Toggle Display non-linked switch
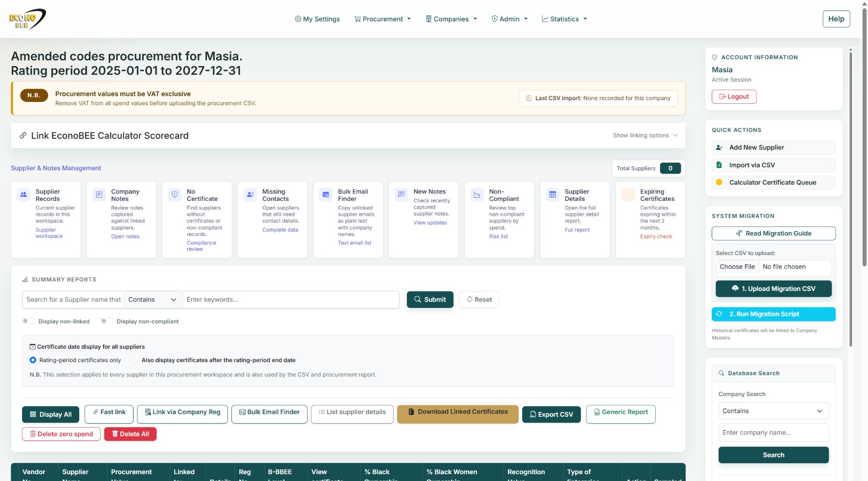 coord(28,321)
